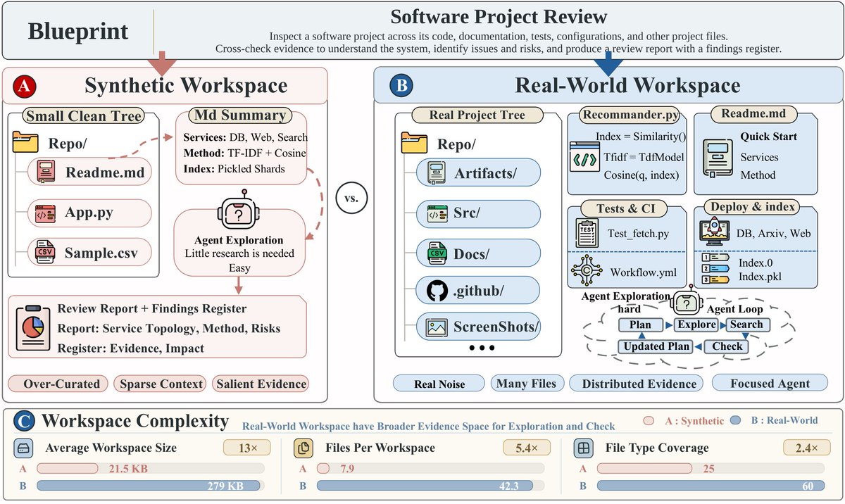Click the Repo folder icon in Real-World Workspace

tap(414, 144)
